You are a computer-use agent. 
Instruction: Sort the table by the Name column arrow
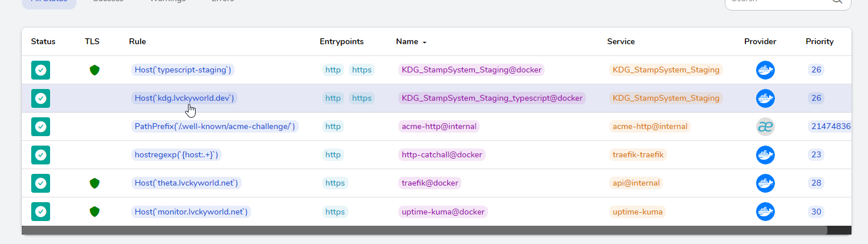[424, 42]
